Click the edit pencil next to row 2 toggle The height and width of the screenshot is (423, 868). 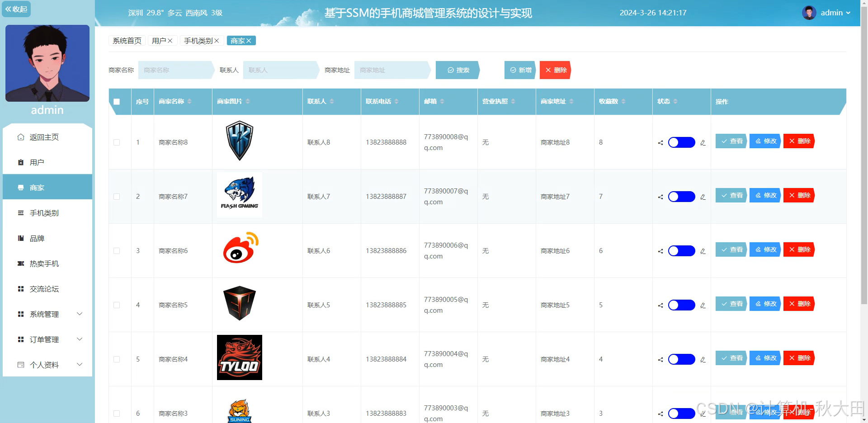703,197
